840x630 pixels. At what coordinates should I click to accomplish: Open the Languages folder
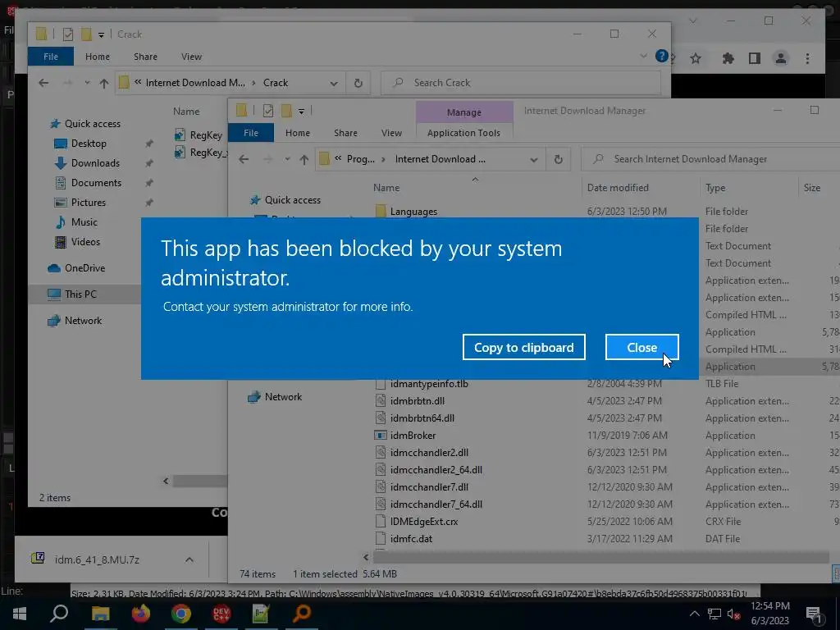click(x=413, y=212)
